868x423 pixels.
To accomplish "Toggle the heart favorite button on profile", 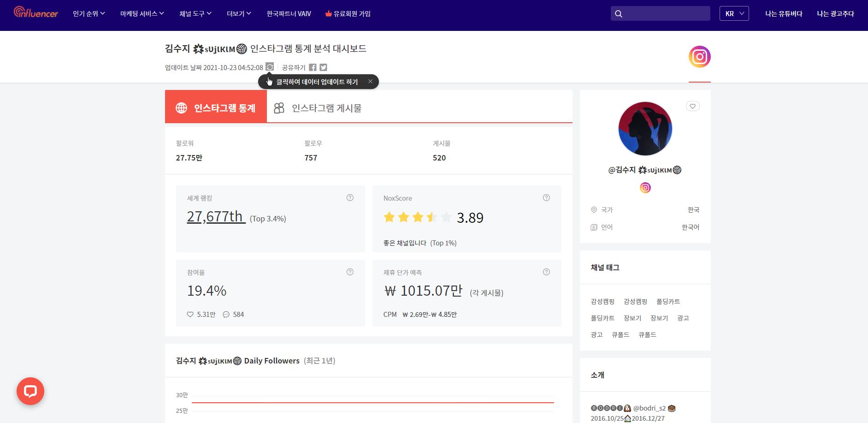I will coord(692,107).
